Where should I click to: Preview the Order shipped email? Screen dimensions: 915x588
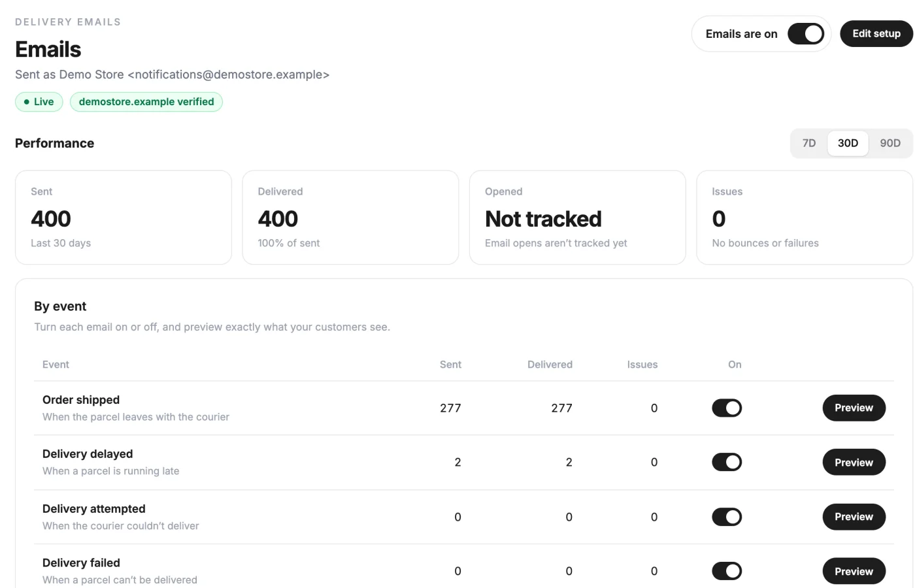[x=854, y=408]
